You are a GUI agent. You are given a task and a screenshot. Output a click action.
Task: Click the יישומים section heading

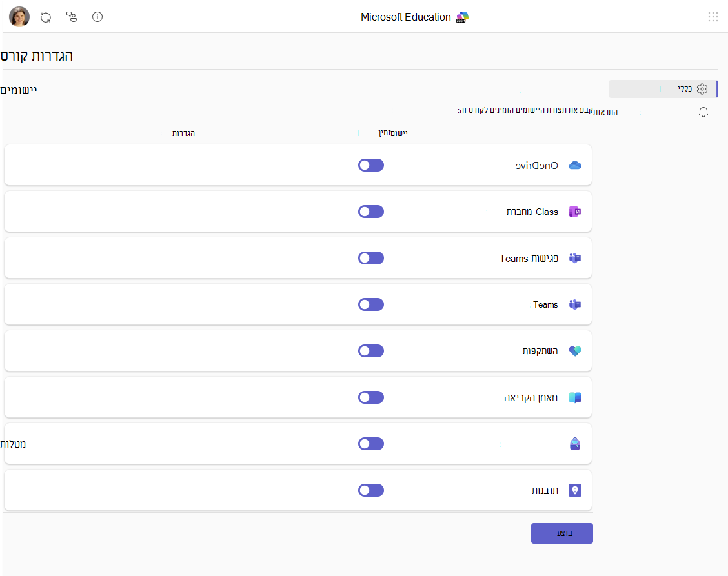[x=19, y=90]
